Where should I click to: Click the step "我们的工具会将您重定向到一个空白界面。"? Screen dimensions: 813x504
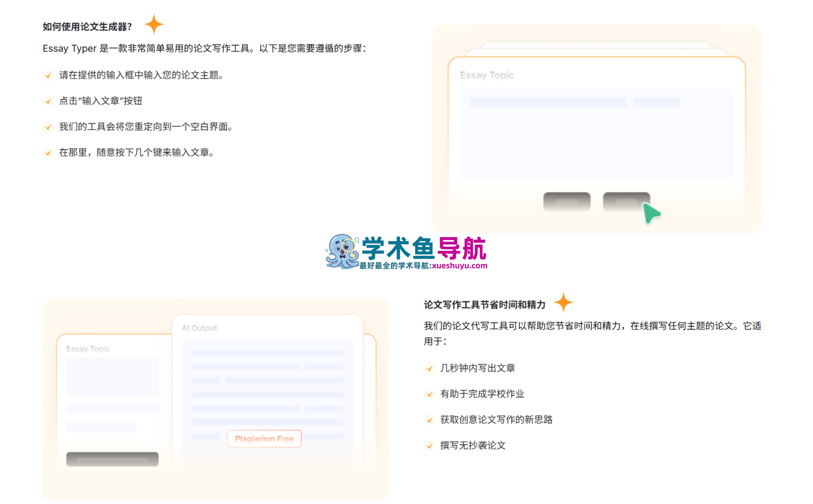point(146,127)
